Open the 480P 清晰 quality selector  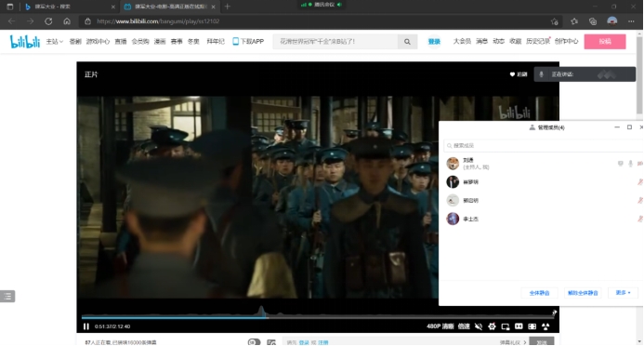click(x=440, y=326)
